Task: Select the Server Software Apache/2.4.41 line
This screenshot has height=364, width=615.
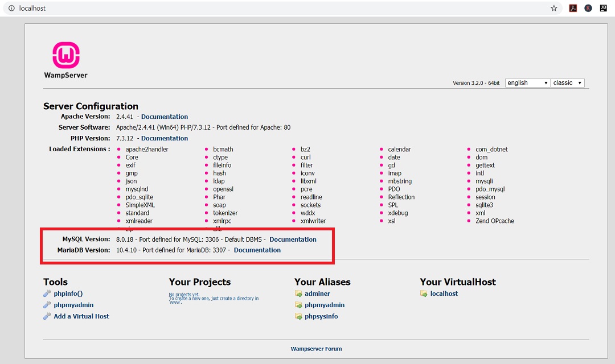Action: click(203, 127)
